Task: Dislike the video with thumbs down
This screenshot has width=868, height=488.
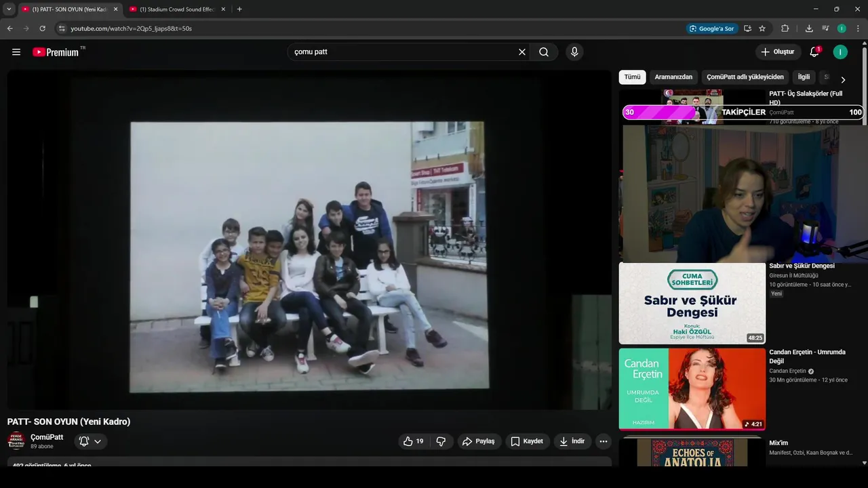Action: (441, 441)
